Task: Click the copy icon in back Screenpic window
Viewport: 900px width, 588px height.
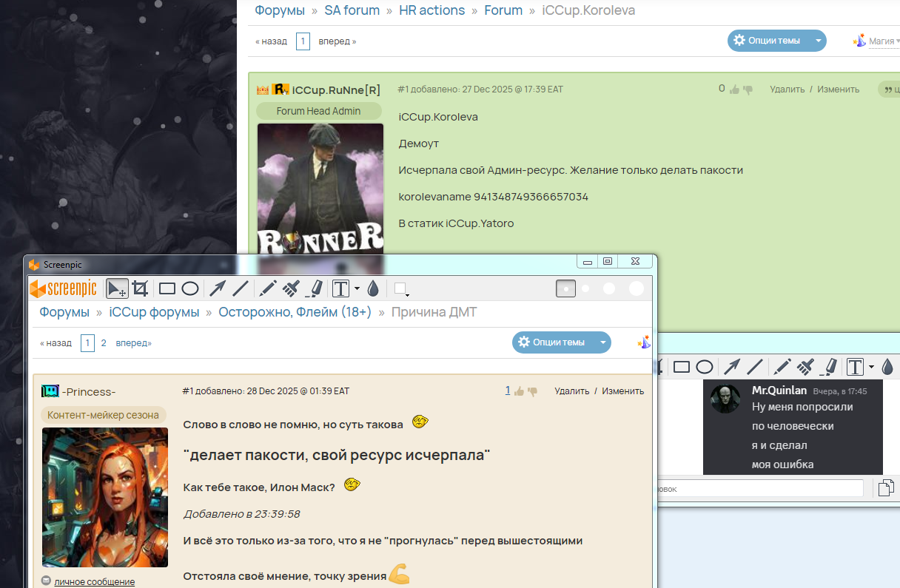Action: [885, 487]
